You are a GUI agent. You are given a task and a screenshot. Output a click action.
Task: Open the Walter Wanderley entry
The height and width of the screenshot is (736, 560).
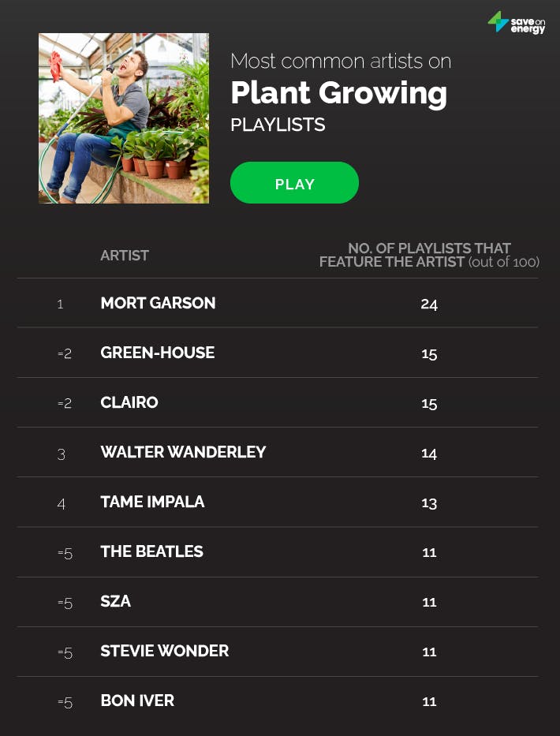[x=183, y=452]
